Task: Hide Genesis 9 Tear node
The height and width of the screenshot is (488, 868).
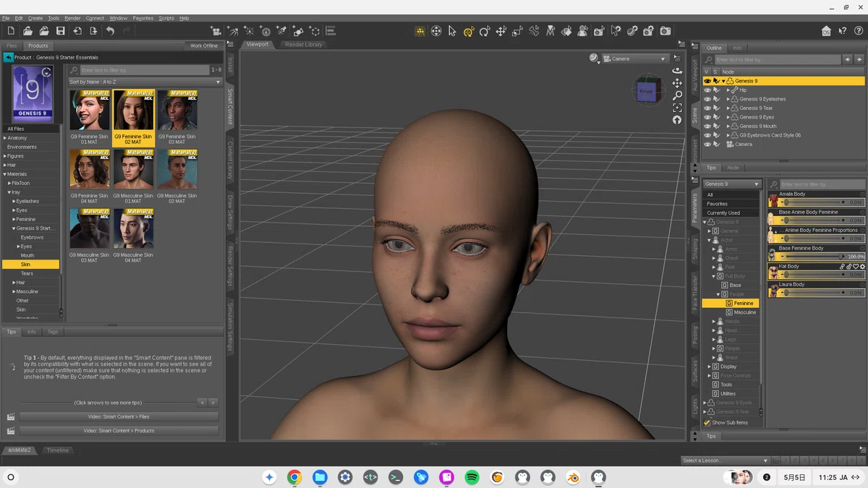Action: coord(707,108)
